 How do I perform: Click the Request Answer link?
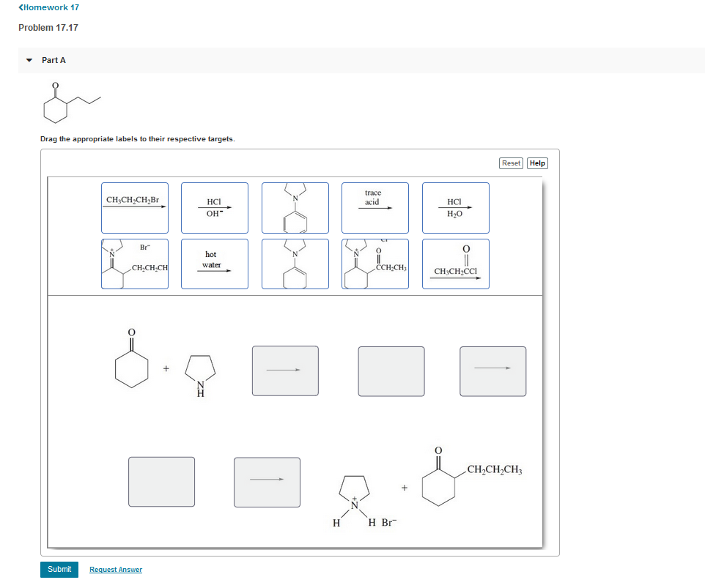click(x=115, y=569)
